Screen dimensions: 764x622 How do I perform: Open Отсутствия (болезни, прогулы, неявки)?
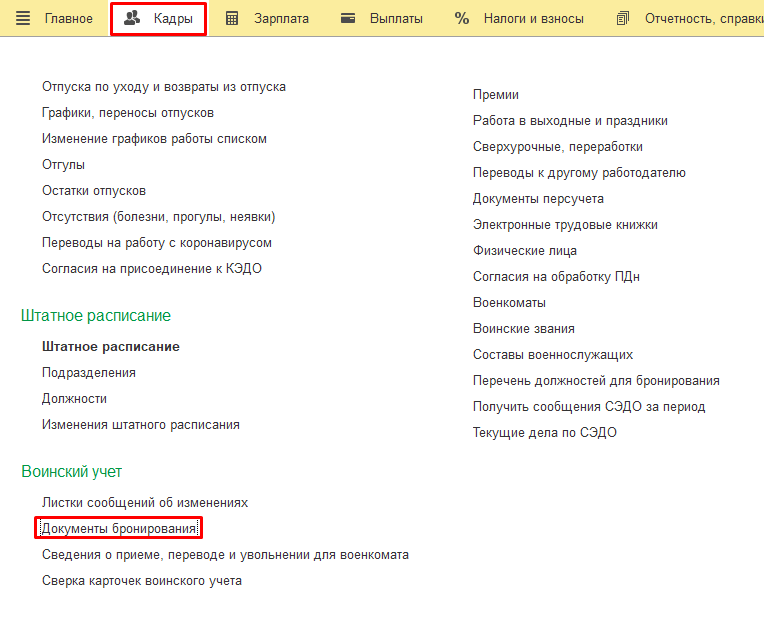point(158,217)
